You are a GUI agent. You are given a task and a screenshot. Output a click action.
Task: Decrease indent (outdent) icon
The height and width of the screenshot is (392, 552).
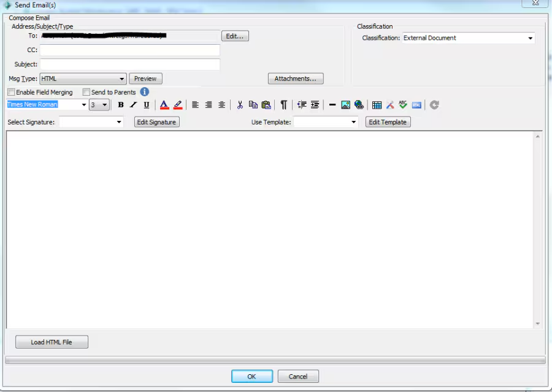click(x=302, y=105)
